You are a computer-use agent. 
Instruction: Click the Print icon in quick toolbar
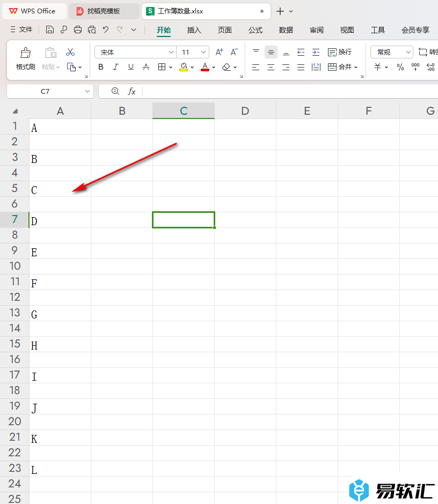(x=77, y=30)
